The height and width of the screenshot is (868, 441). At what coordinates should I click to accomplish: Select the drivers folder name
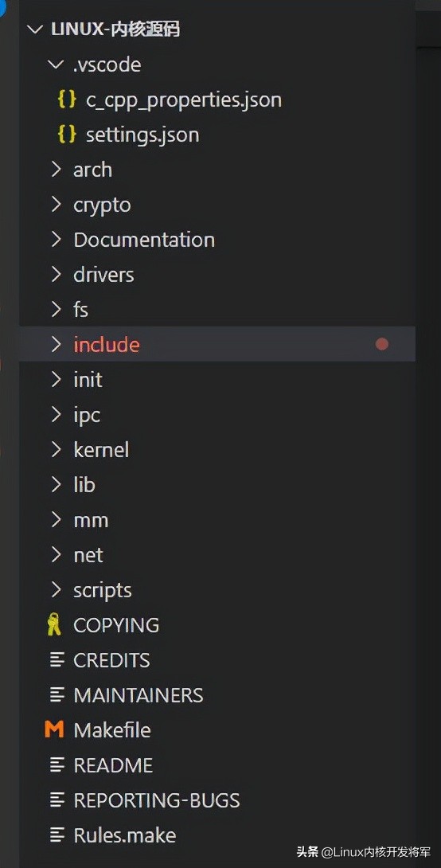tap(103, 275)
